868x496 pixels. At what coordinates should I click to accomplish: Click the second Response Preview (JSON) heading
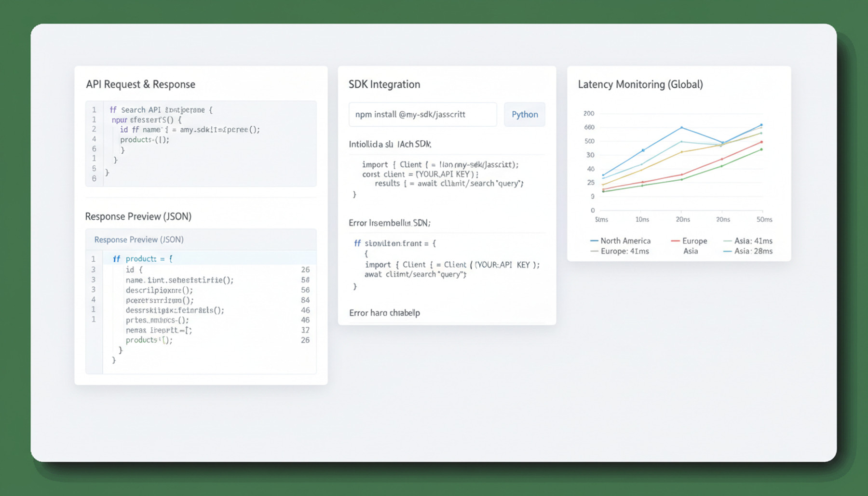coord(139,240)
